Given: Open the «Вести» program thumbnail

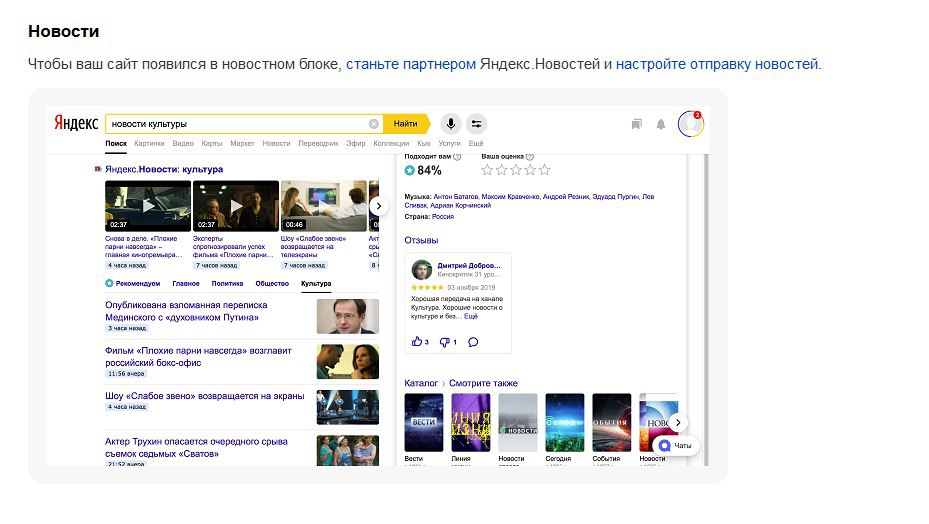Looking at the screenshot, I should coord(424,423).
